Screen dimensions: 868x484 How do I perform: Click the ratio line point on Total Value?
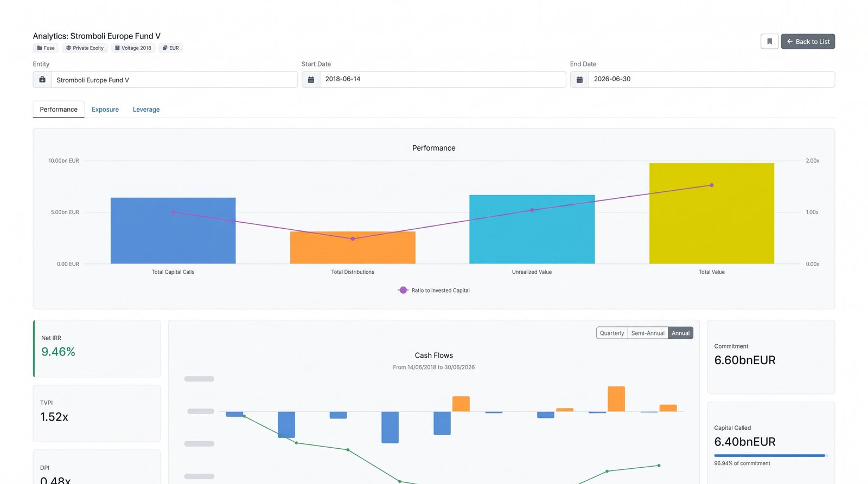[712, 185]
